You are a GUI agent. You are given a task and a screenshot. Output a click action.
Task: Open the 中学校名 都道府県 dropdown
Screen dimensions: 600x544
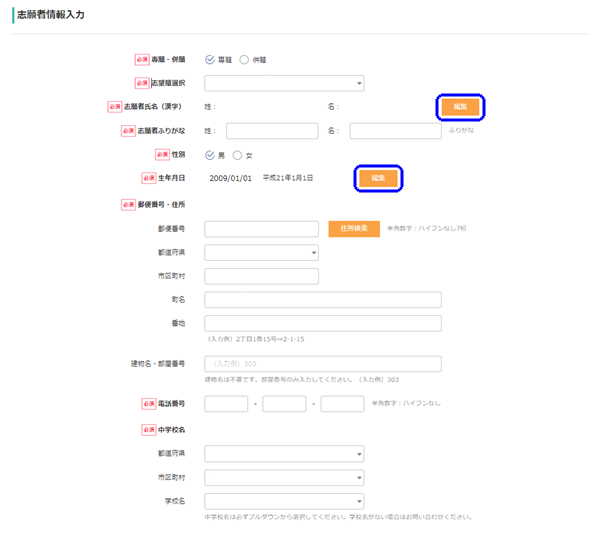pos(284,454)
